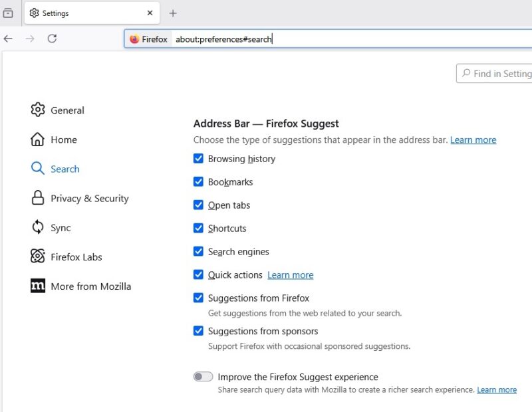Viewport: 532px width, 412px height.
Task: Uncheck the Shortcuts option
Action: [x=198, y=228]
